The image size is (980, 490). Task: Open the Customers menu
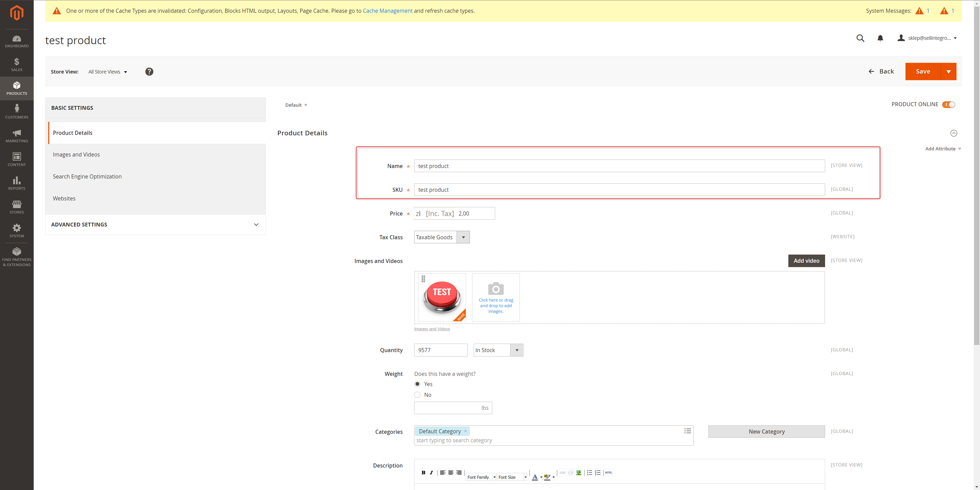[17, 112]
